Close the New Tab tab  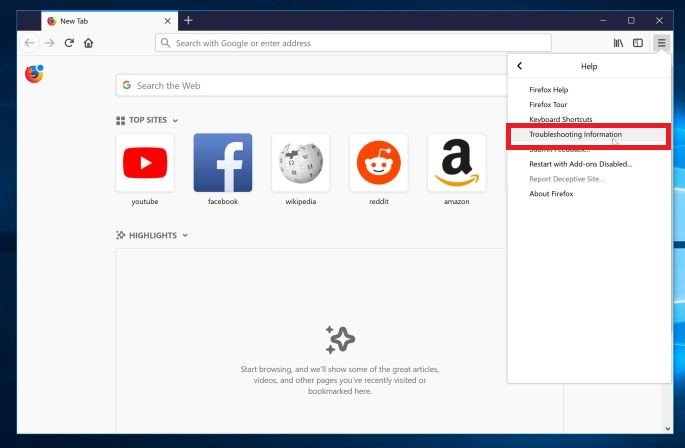click(x=167, y=21)
